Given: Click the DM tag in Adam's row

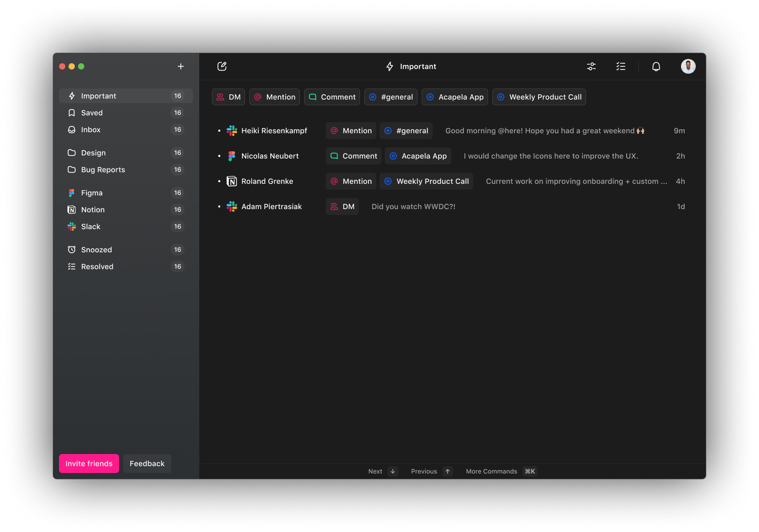Looking at the screenshot, I should tap(342, 206).
